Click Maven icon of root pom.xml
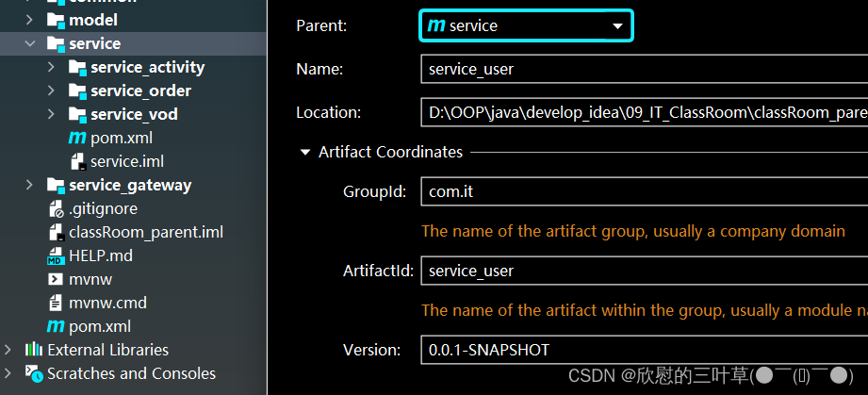The image size is (868, 395). 56,326
